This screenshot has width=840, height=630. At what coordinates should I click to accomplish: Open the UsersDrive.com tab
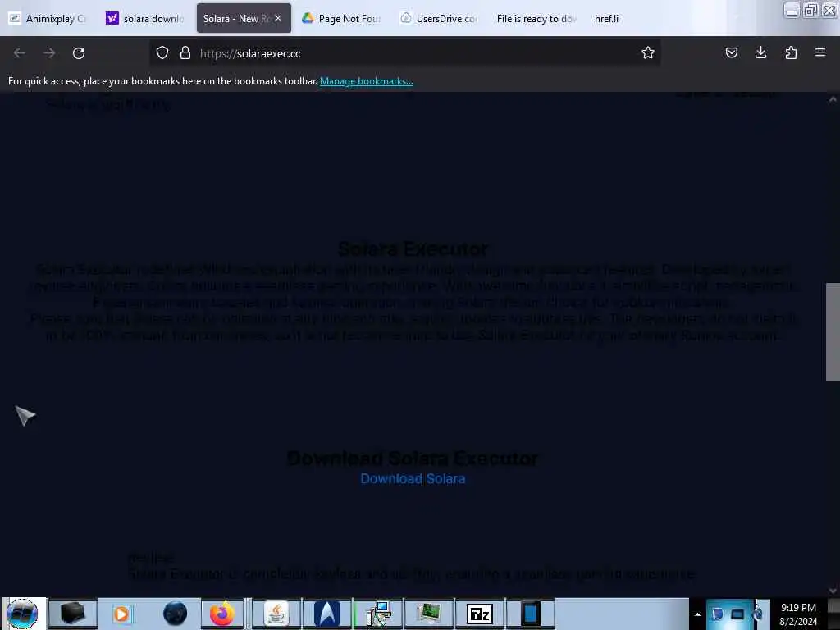(x=441, y=18)
